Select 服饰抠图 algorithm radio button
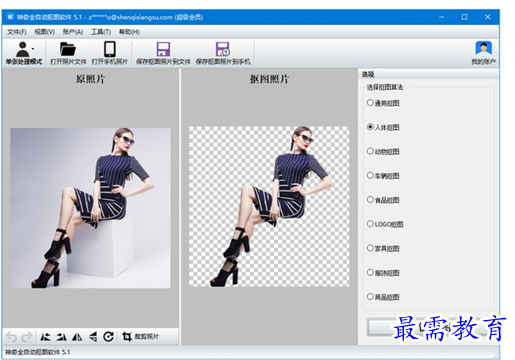Image resolution: width=515 pixels, height=360 pixels. [x=370, y=272]
